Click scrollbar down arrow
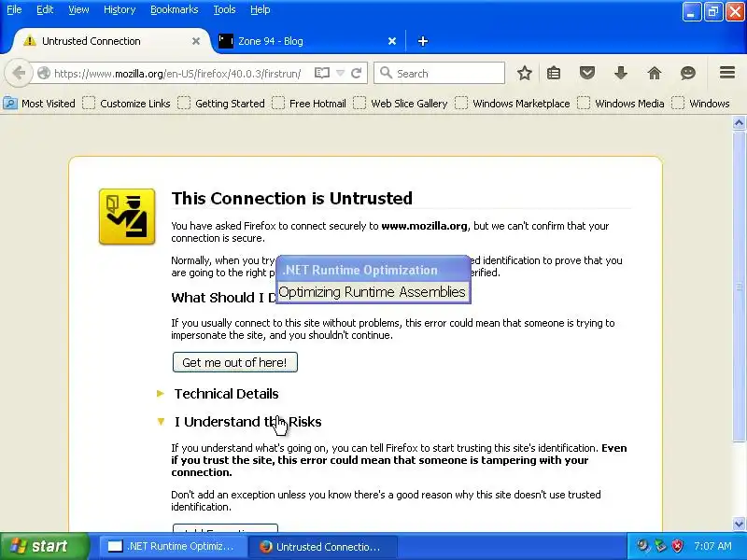The width and height of the screenshot is (747, 560). coord(739,525)
